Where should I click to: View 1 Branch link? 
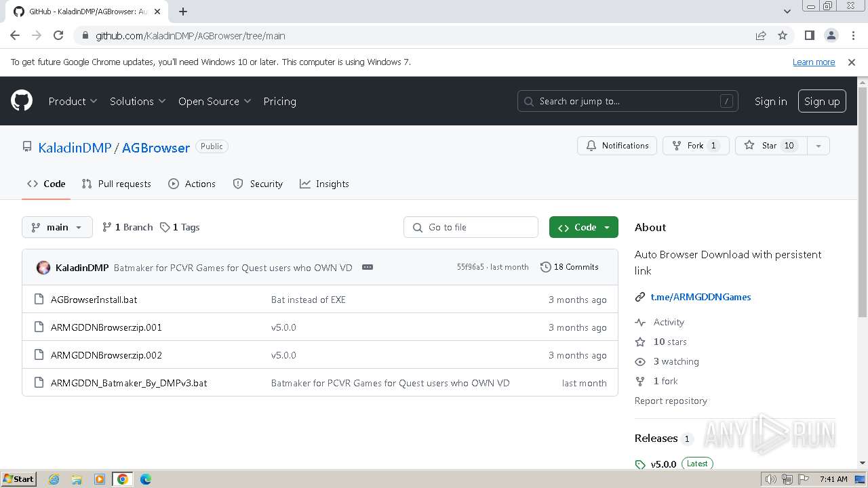(x=127, y=227)
